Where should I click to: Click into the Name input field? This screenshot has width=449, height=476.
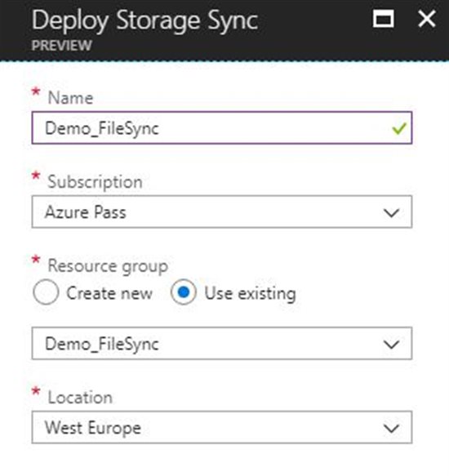pos(221,128)
